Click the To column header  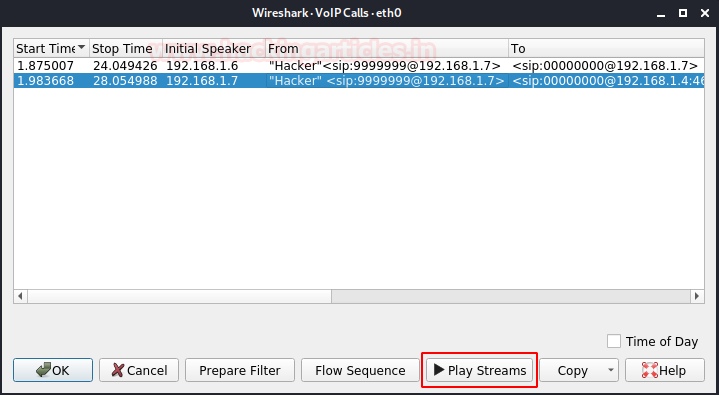tap(606, 48)
